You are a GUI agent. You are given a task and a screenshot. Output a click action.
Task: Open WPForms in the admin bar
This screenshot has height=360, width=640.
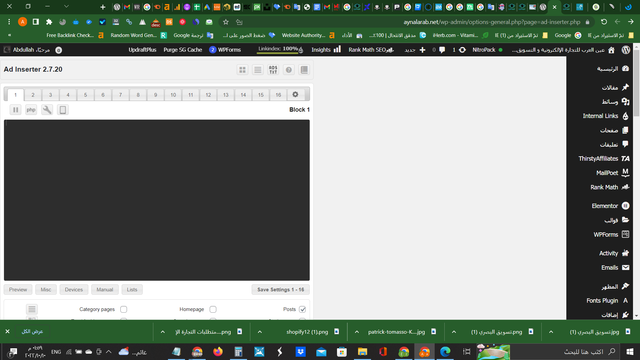pyautogui.click(x=225, y=50)
